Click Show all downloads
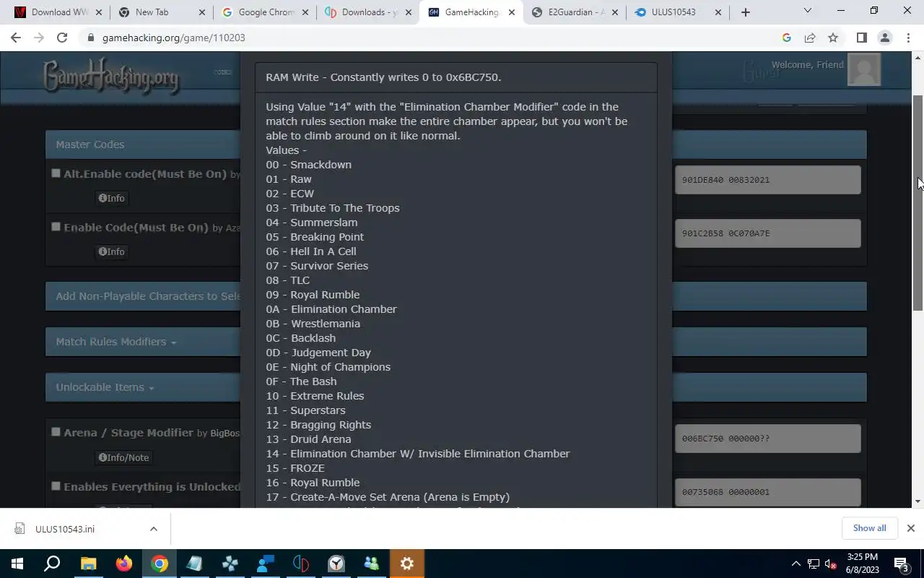 (x=869, y=528)
